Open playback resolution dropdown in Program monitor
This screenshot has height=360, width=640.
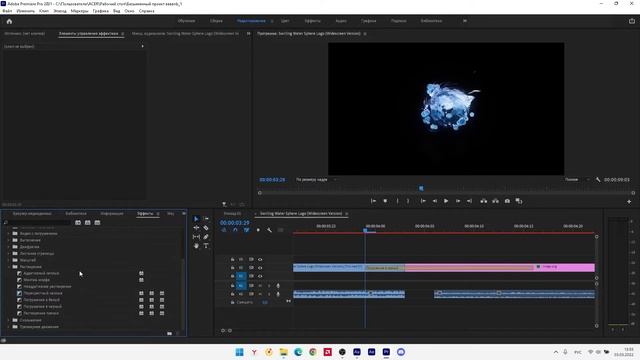(x=577, y=180)
